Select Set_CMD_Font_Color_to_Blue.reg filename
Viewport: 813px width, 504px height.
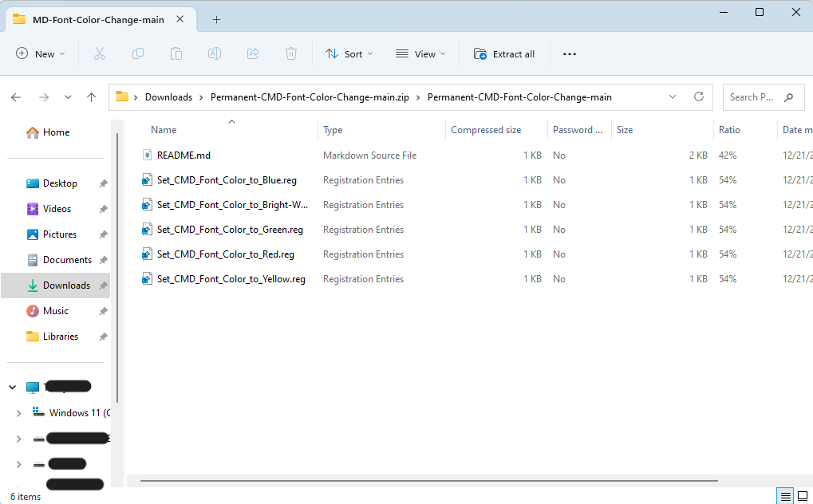(x=227, y=180)
